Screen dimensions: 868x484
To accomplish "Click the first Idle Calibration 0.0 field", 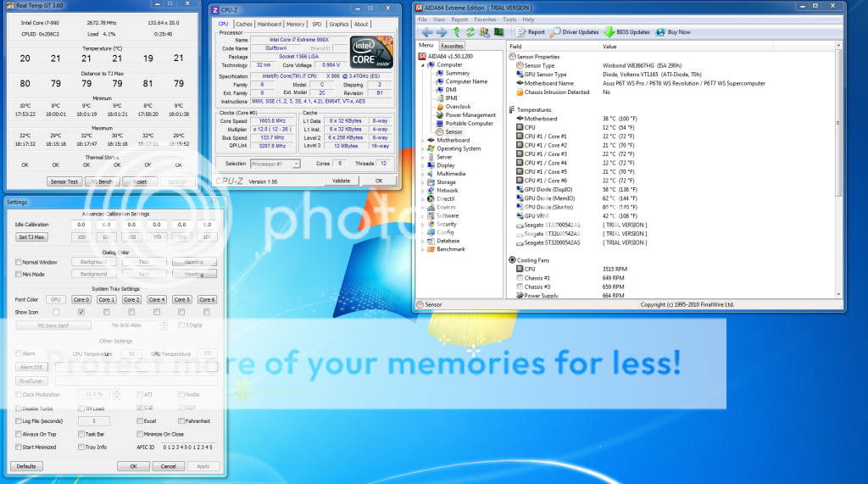I will [81, 225].
